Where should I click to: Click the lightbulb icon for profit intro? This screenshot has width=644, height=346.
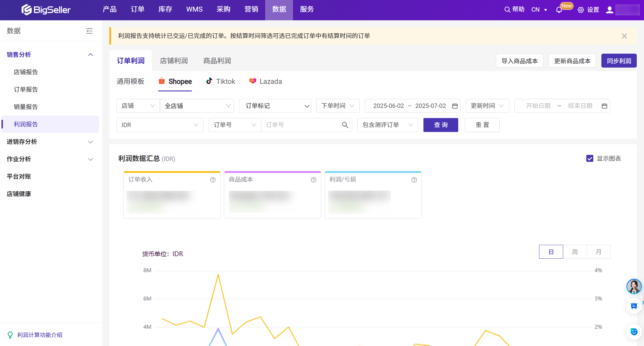(x=10, y=335)
